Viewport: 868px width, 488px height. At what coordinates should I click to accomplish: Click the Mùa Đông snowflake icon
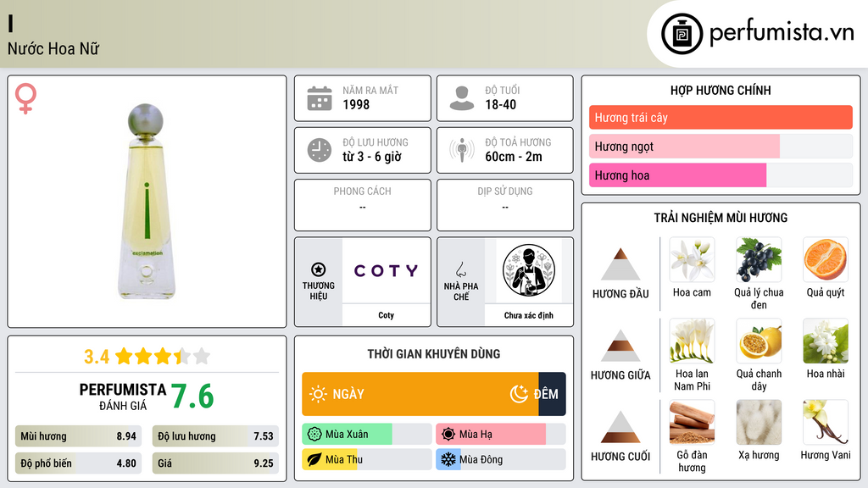[x=448, y=459]
